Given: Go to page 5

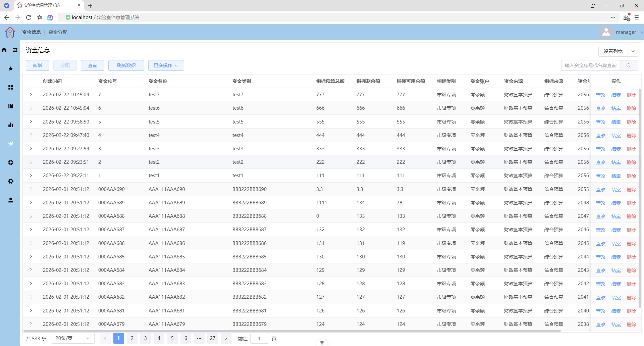Looking at the screenshot, I should click(x=172, y=338).
